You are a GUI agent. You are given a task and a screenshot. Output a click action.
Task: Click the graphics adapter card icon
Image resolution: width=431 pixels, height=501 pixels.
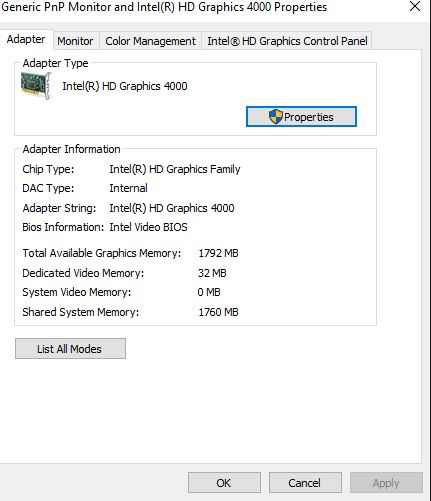point(36,86)
